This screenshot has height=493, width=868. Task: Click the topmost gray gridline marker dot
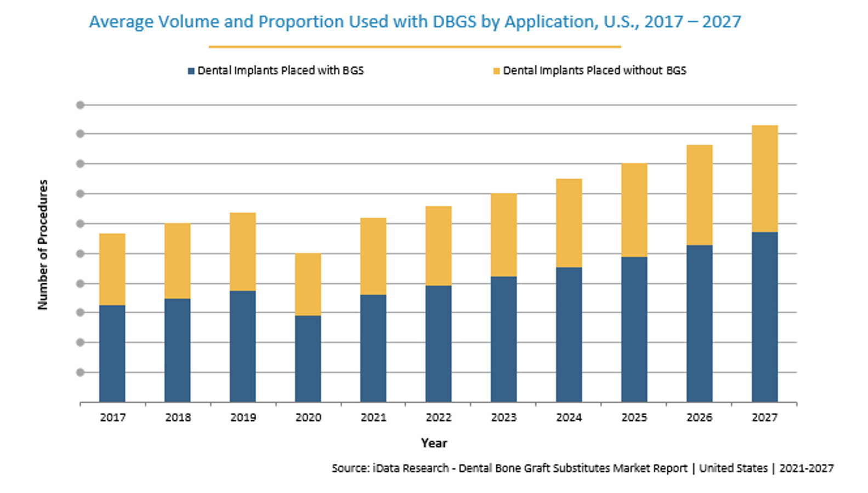(x=80, y=105)
